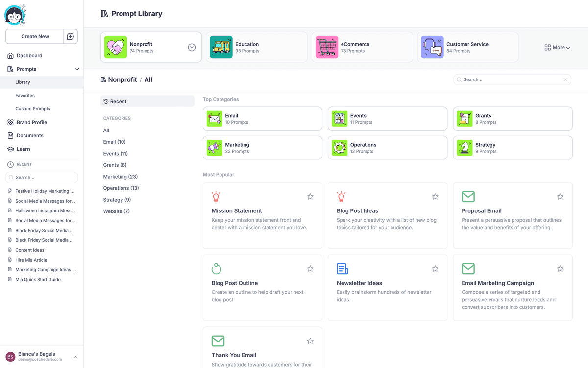Image resolution: width=588 pixels, height=368 pixels.
Task: Click the Mission Statement lightbulb icon
Action: pyautogui.click(x=216, y=196)
